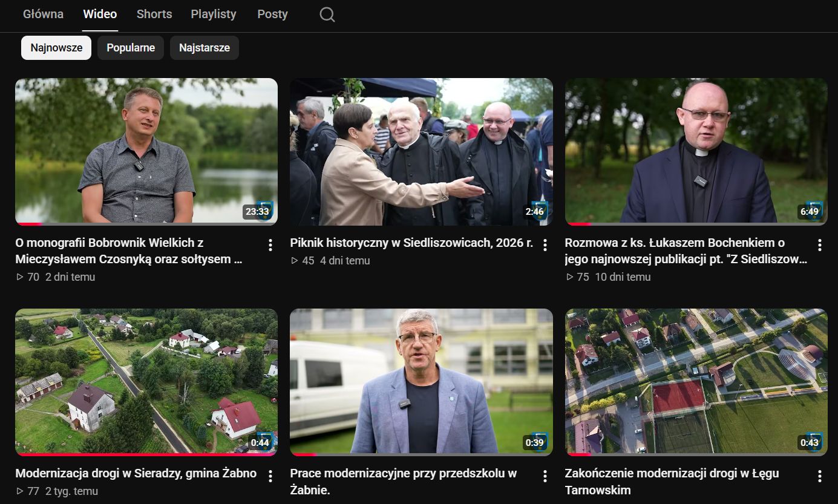Open the Posty tab

click(272, 14)
